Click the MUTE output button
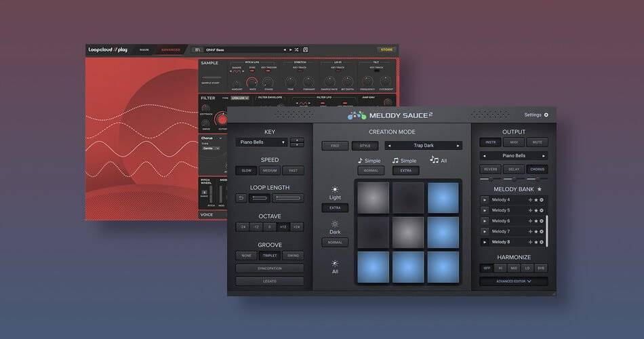The width and height of the screenshot is (644, 339). pyautogui.click(x=537, y=142)
